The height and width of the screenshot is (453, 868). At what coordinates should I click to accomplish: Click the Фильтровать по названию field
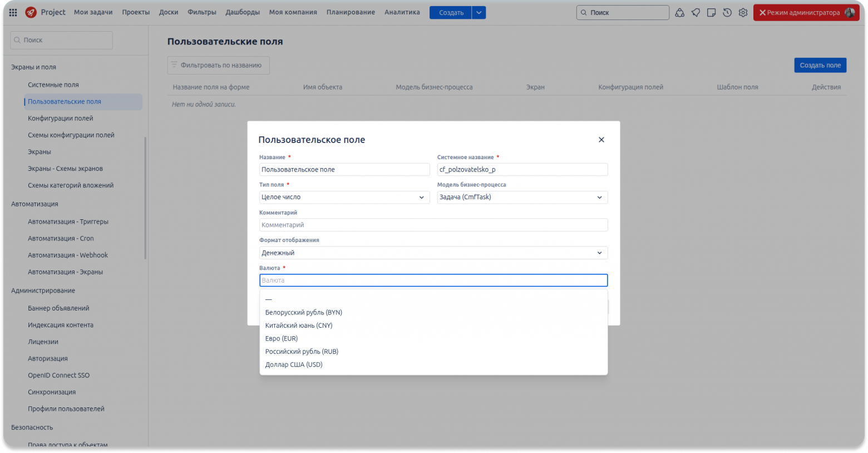(x=219, y=65)
